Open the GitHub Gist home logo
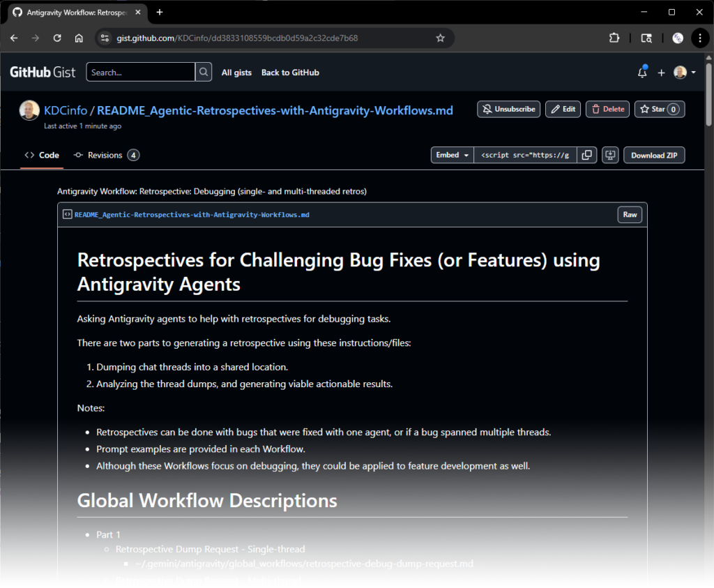Viewport: 714px width, 588px height. (41, 71)
